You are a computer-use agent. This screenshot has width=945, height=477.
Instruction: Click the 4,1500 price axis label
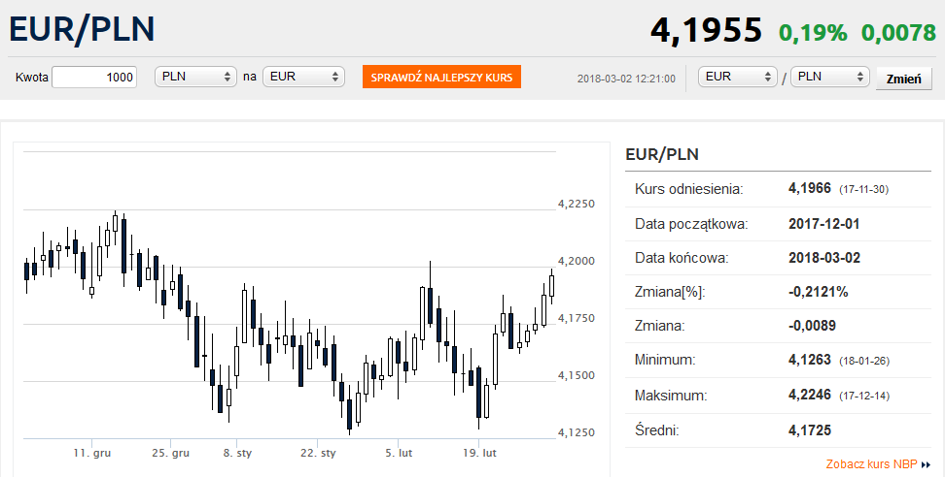(x=576, y=375)
